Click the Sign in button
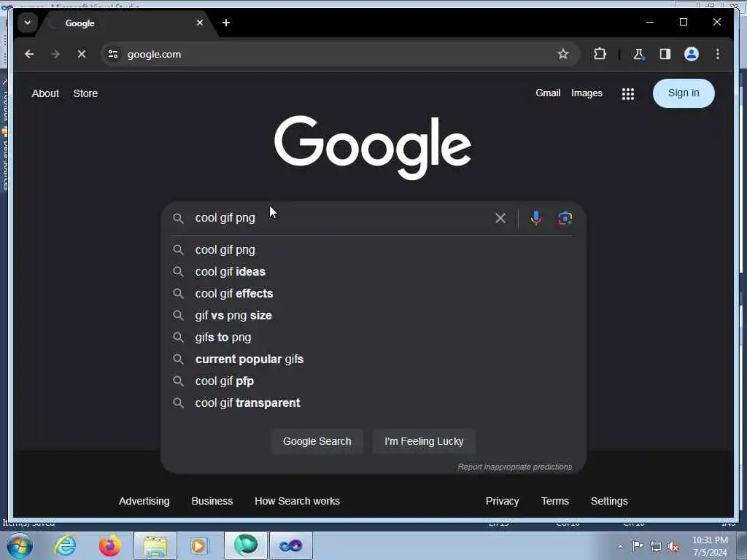 pyautogui.click(x=684, y=93)
